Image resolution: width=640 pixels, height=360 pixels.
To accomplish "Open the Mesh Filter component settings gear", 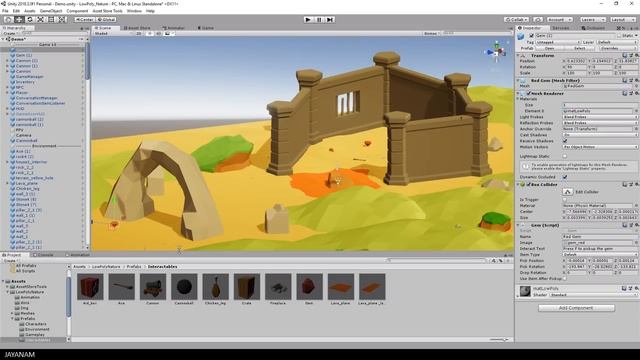I will tap(636, 80).
